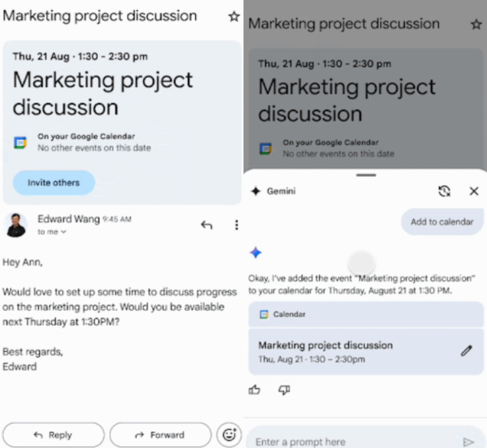487x448 pixels.
Task: Give a thumbs up to Gemini's response
Action: (x=254, y=390)
